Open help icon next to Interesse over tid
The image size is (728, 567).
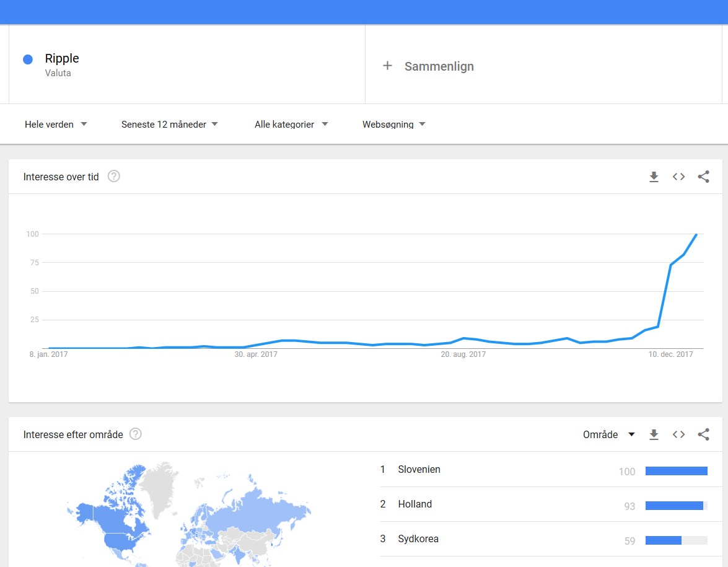click(x=113, y=177)
